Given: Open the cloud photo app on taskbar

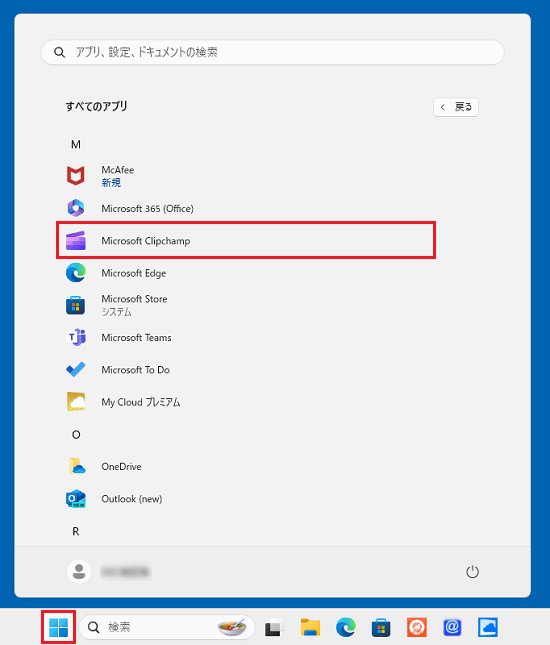Looking at the screenshot, I should point(487,627).
